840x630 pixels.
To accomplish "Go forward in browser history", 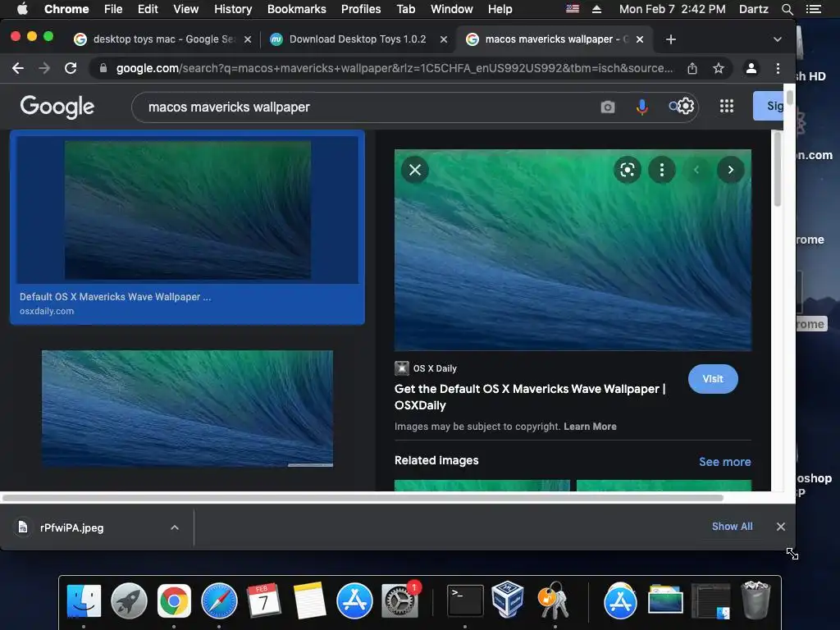I will [44, 68].
